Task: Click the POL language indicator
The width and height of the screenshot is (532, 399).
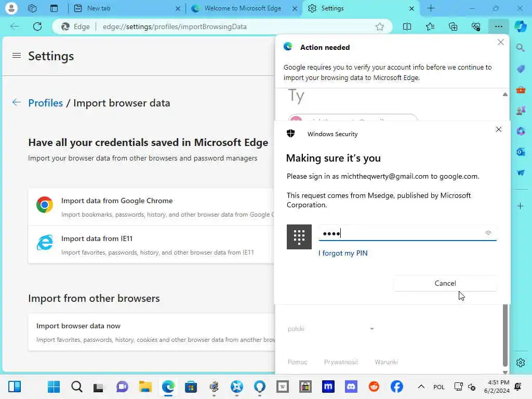Action: [x=438, y=387]
